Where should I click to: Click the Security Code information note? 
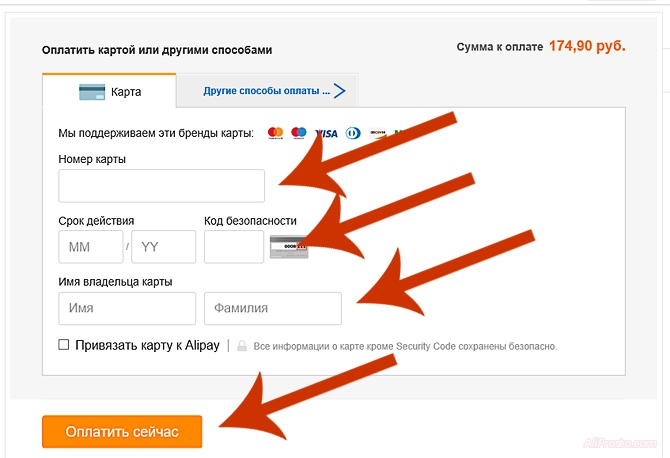(x=405, y=346)
